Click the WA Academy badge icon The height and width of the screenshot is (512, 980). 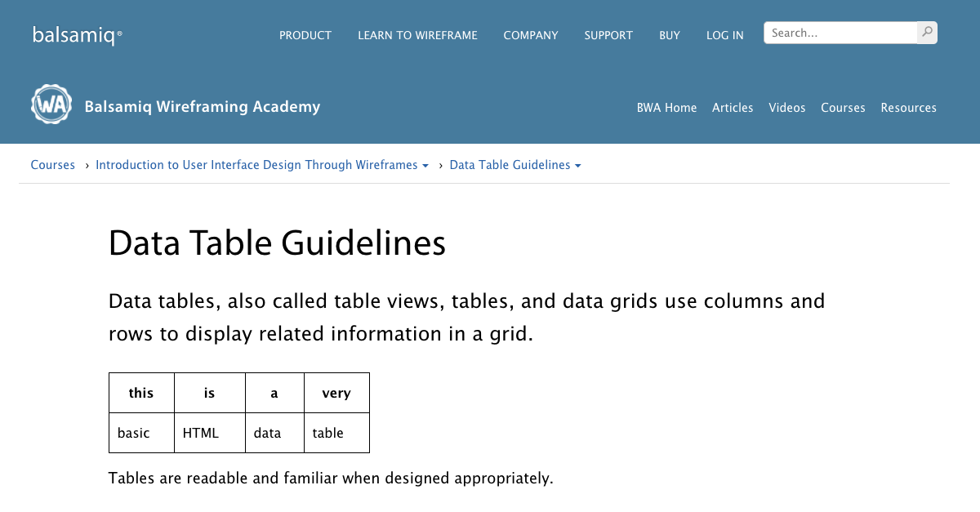point(51,104)
